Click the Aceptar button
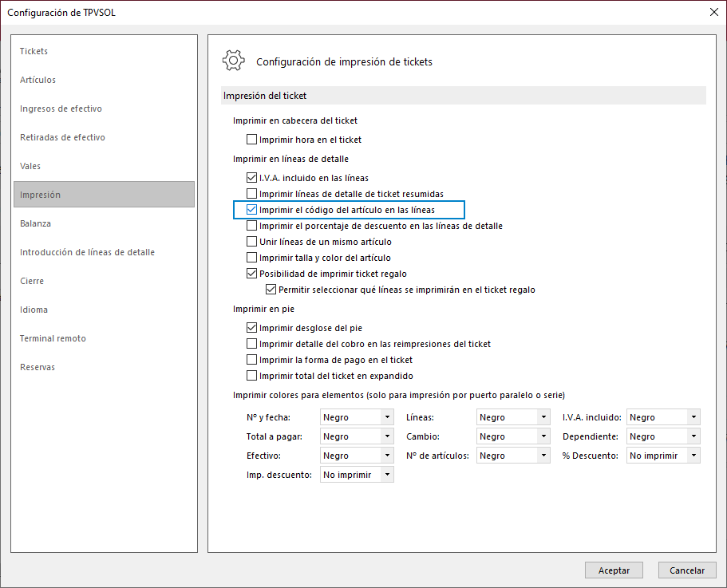The image size is (727, 588). [614, 570]
